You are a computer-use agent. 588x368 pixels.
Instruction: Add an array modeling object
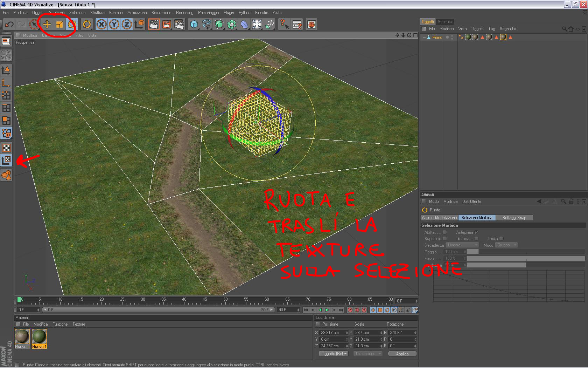pyautogui.click(x=232, y=25)
